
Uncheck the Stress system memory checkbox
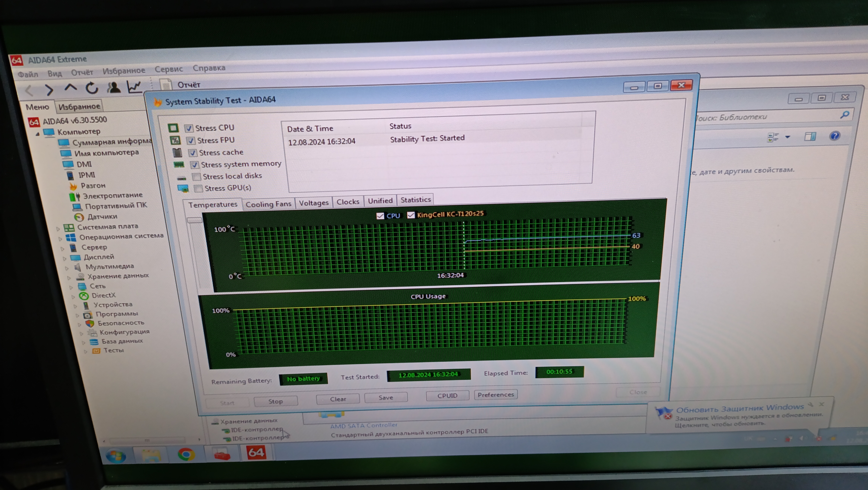(x=194, y=165)
